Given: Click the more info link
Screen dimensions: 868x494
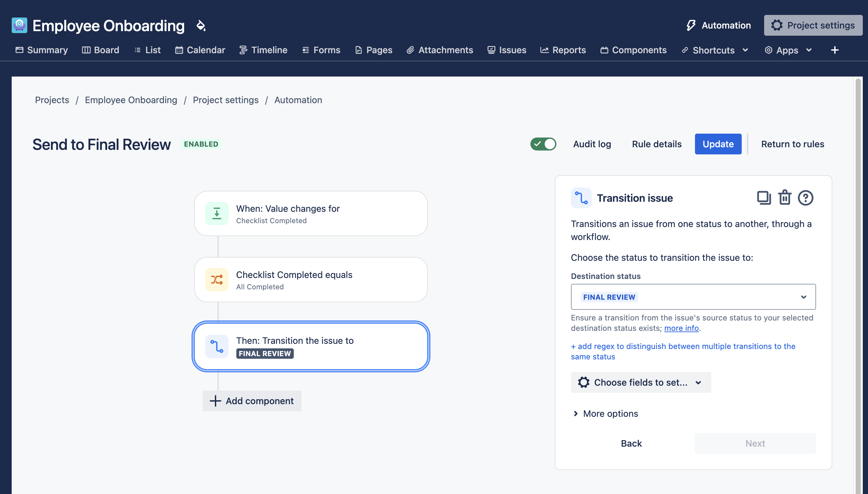Looking at the screenshot, I should point(681,328).
